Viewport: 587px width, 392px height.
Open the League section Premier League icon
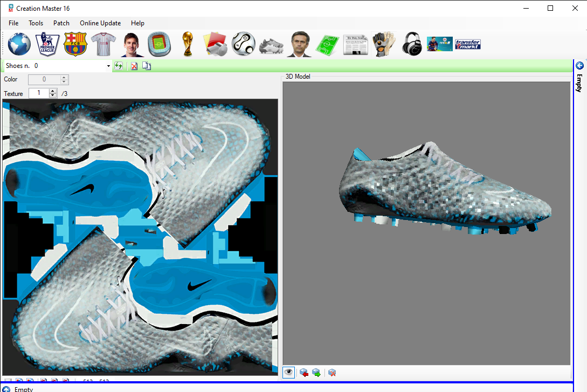[47, 44]
